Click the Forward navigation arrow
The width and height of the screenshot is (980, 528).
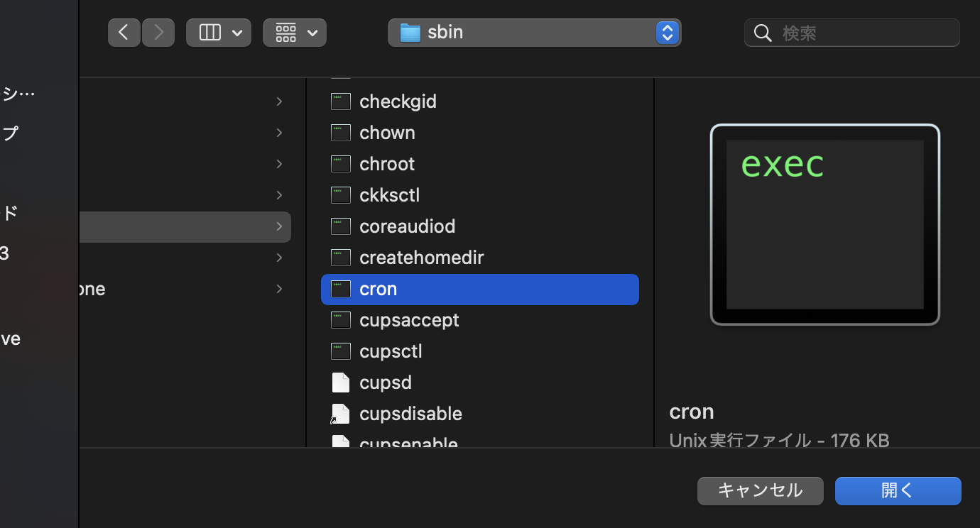pos(158,32)
